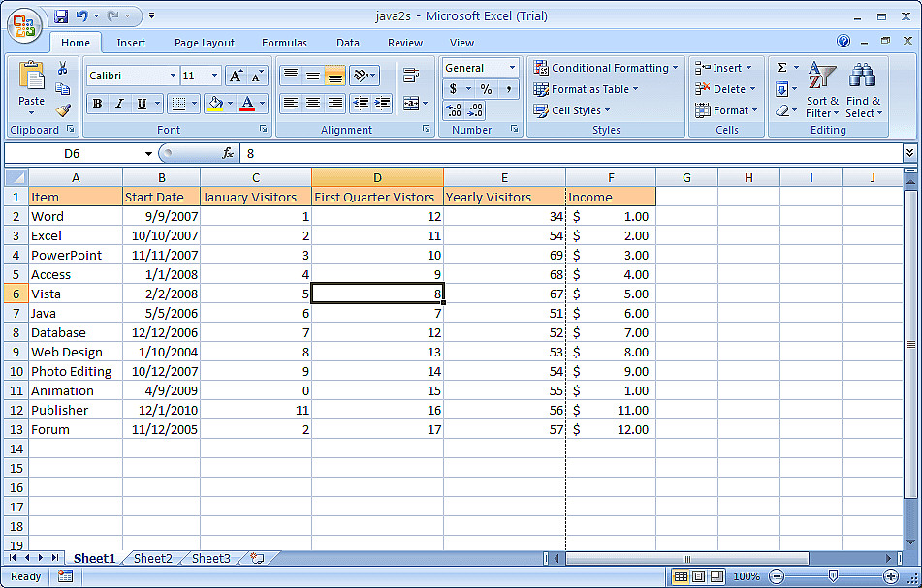Apply red Font Color

pyautogui.click(x=247, y=104)
